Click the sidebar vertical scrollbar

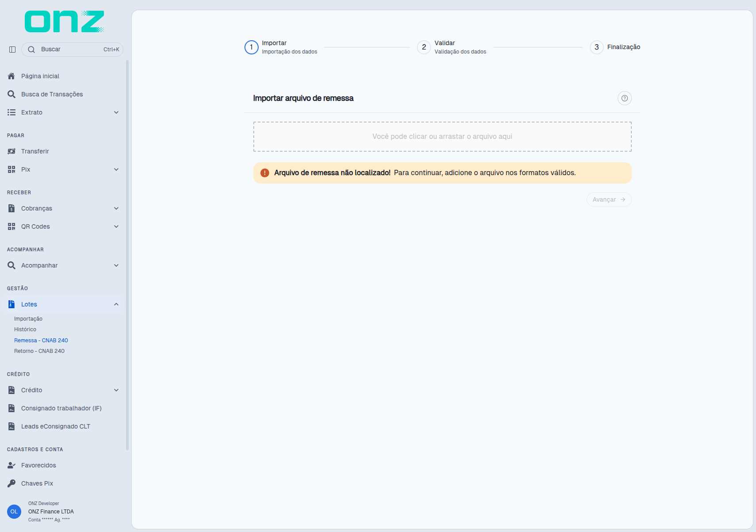coord(127,255)
